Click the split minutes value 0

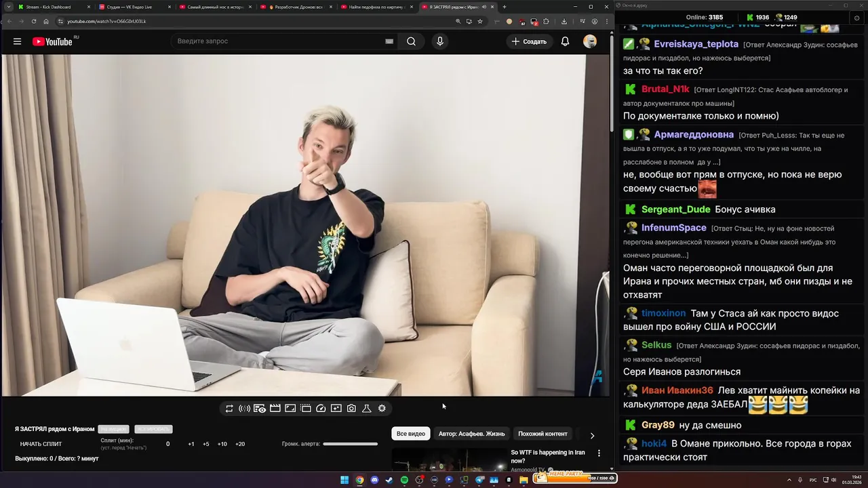click(x=168, y=444)
